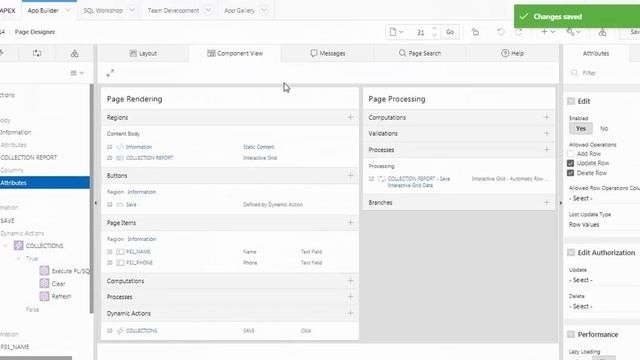Increase page number with stepper up arrow

point(434,29)
